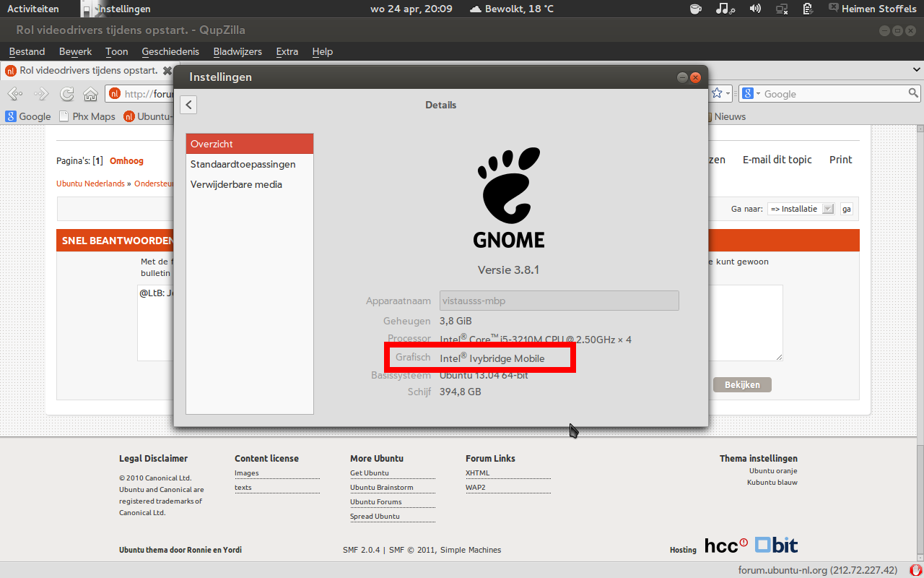
Task: Open the Activiteiten overview
Action: (x=33, y=9)
